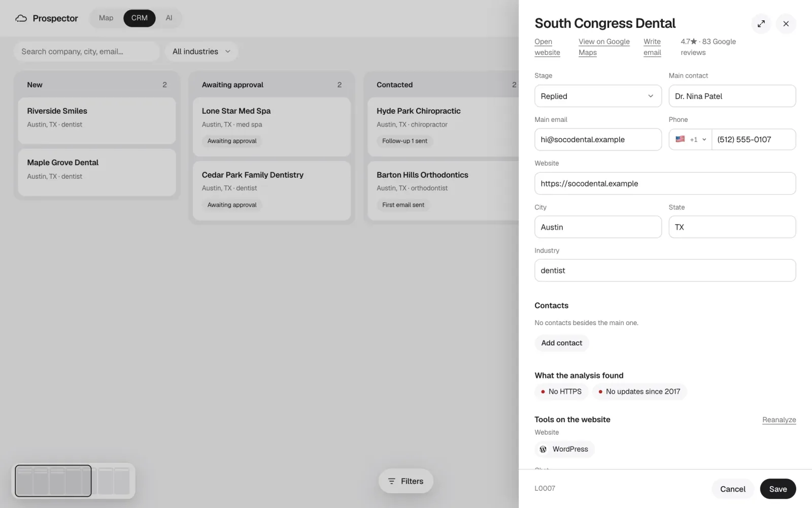Save the lead changes
Image resolution: width=812 pixels, height=508 pixels.
[777, 489]
